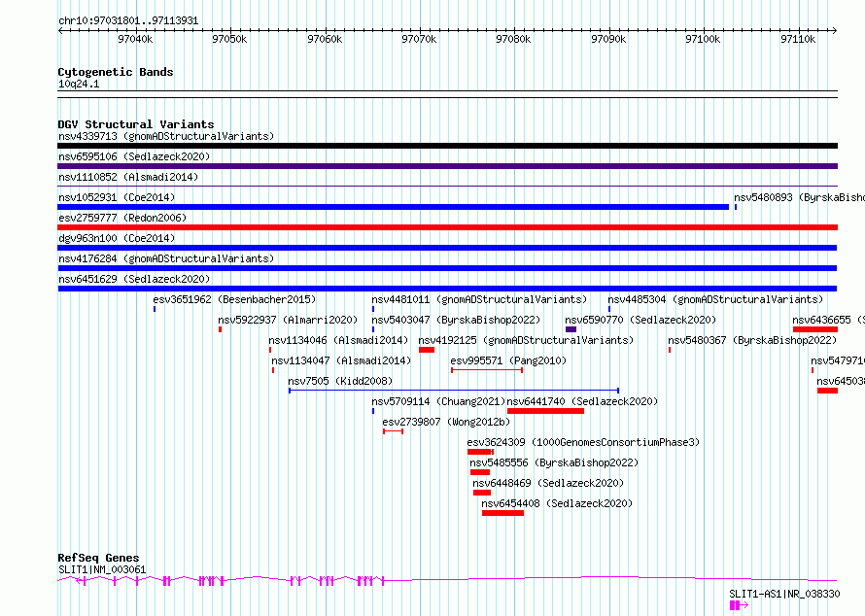Click the 97100k ruler tick label
The image size is (865, 616).
pos(703,39)
